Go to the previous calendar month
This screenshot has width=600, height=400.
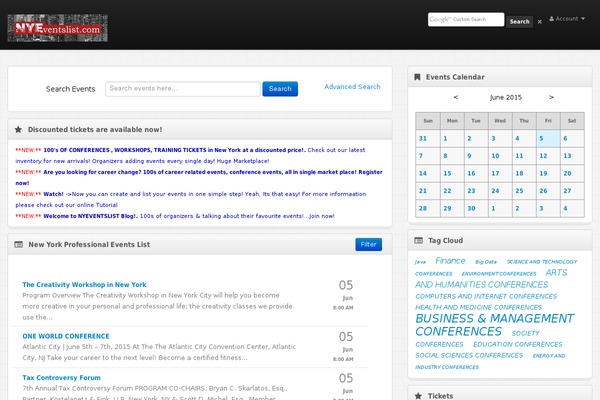[x=456, y=97]
